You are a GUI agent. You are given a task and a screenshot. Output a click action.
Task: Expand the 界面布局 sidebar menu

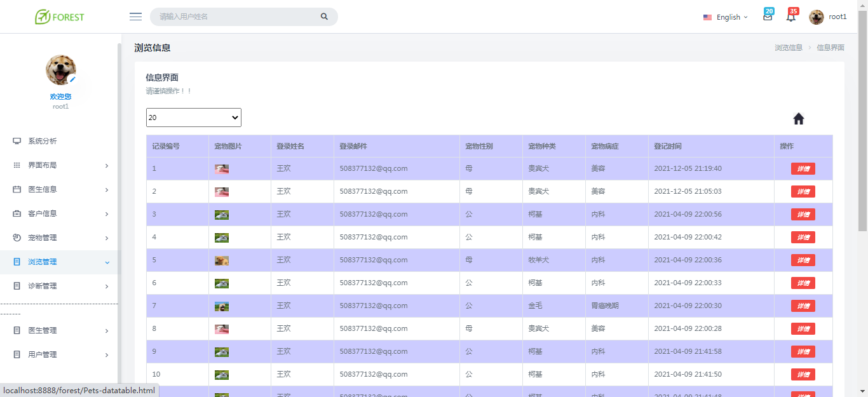60,165
